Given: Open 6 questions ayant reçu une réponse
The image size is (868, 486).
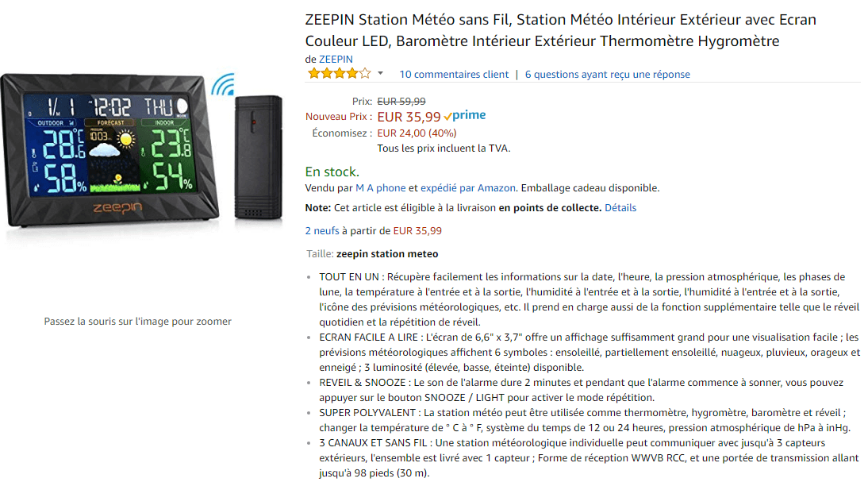Looking at the screenshot, I should (607, 75).
